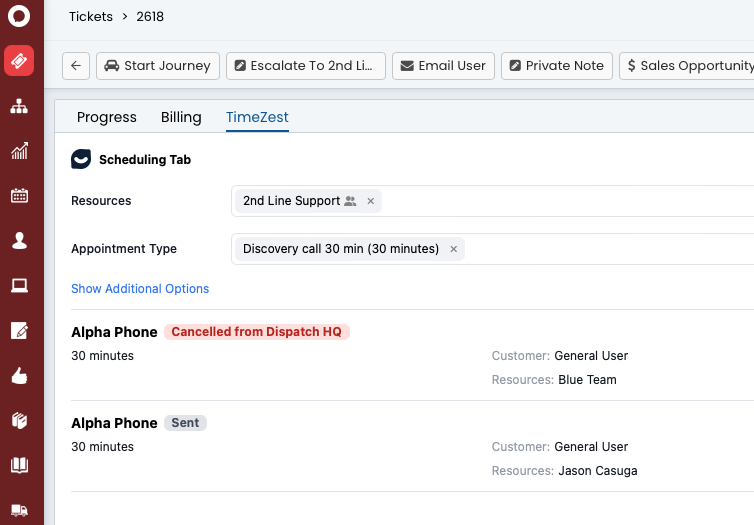
Task: Click the delivery truck icon in sidebar
Action: pyautogui.click(x=19, y=510)
